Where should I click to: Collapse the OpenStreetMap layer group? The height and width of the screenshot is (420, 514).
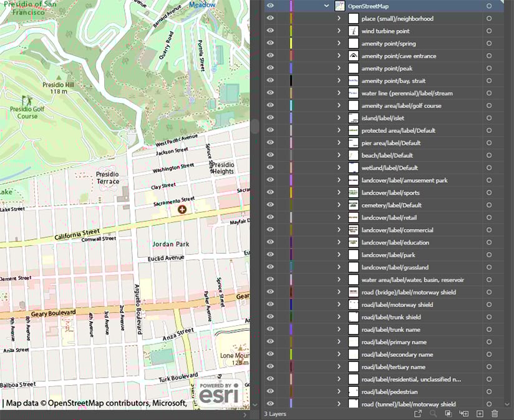[326, 6]
